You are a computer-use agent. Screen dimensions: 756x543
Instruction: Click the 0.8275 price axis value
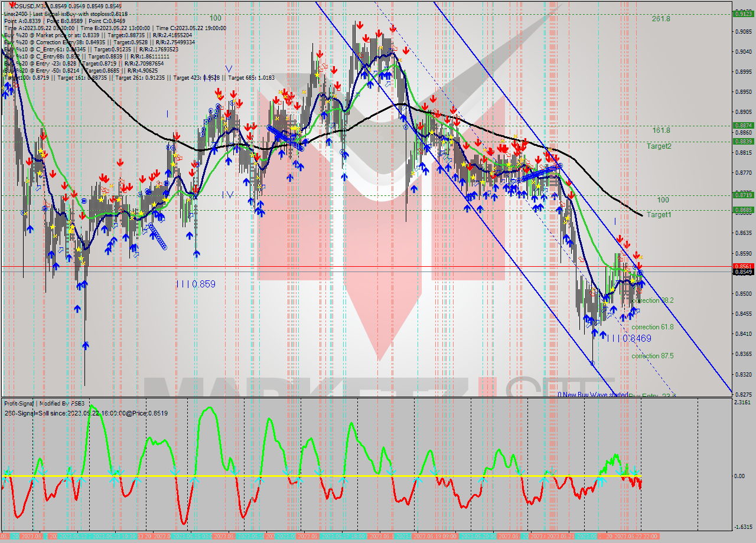click(742, 394)
